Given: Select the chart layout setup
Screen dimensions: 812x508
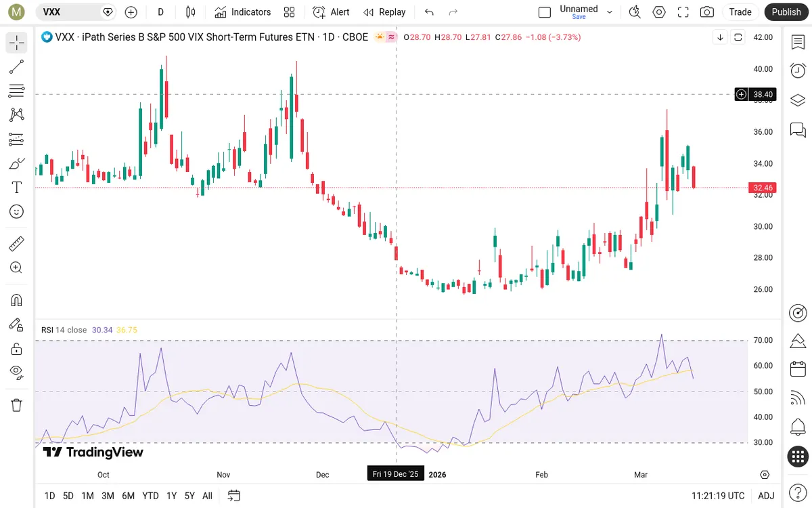Looking at the screenshot, I should [545, 12].
